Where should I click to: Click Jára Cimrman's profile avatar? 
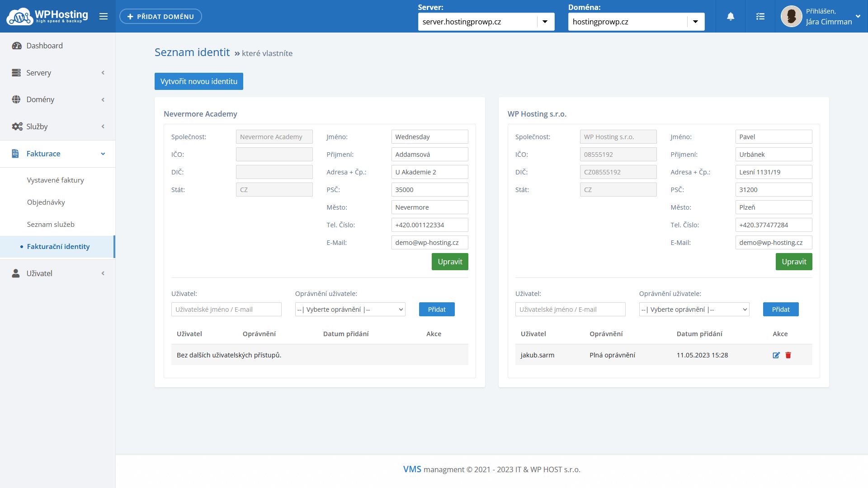(791, 17)
